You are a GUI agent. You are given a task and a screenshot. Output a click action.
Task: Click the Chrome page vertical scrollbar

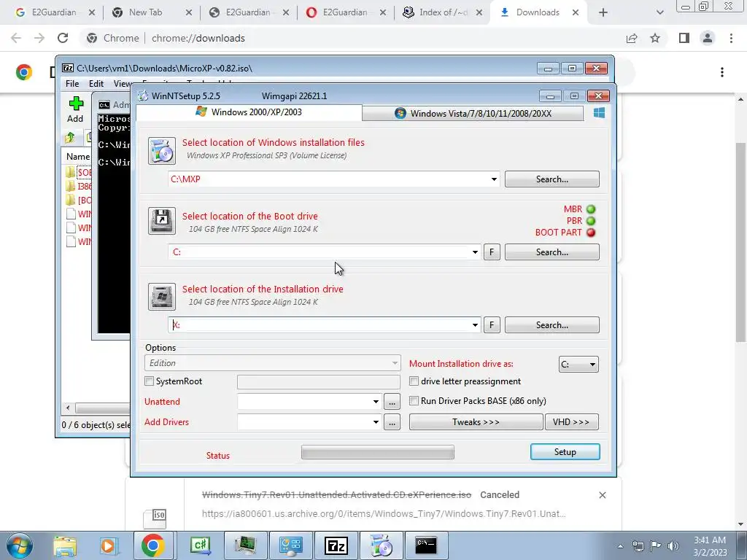(741, 242)
